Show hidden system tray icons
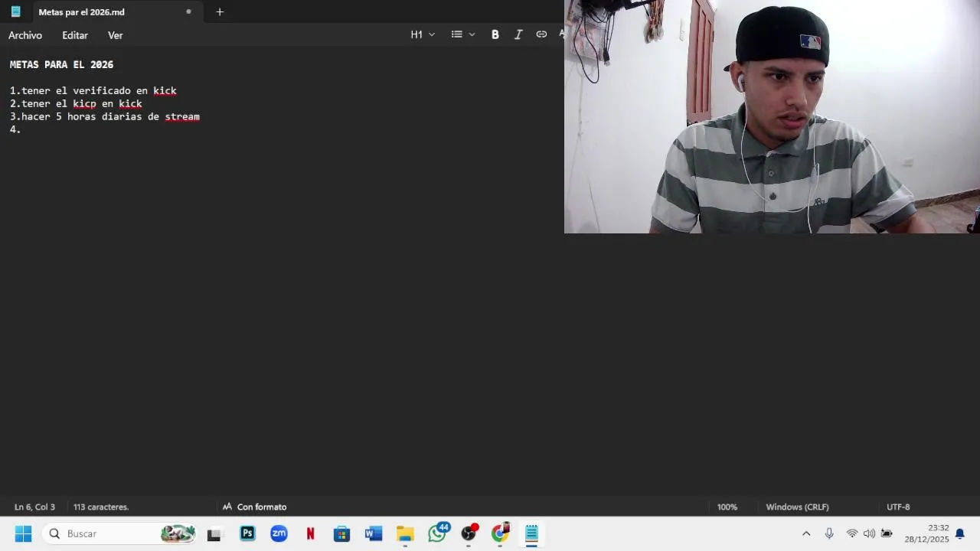 (x=806, y=533)
